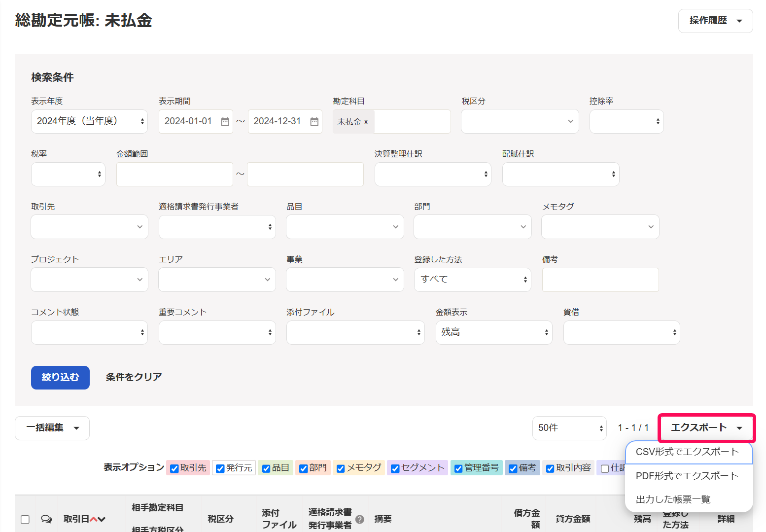Open the end date calendar picker icon

click(x=314, y=122)
